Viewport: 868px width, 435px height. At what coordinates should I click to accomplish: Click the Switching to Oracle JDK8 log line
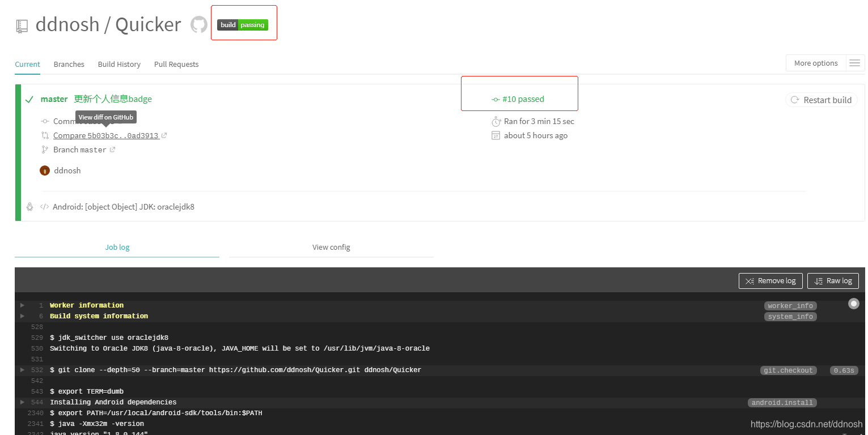click(240, 348)
